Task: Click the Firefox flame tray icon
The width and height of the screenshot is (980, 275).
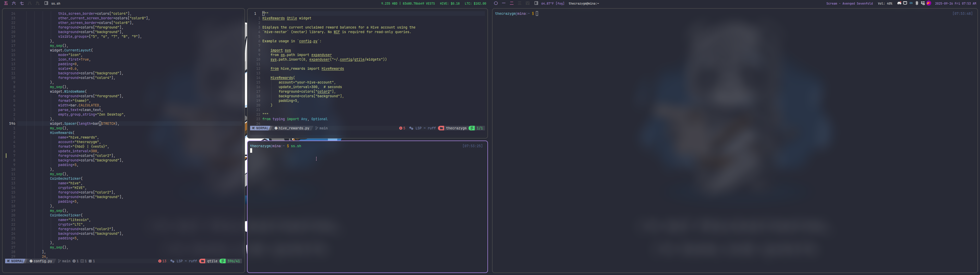Action: tap(929, 3)
